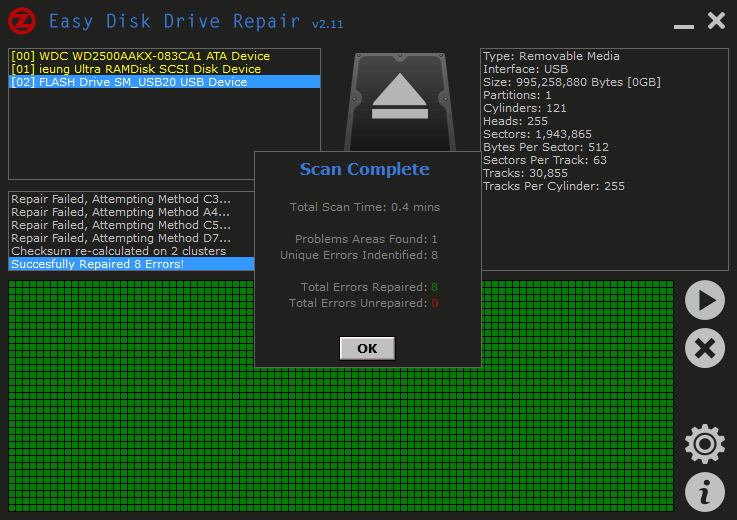Click 'Bytes Per Sector: 512' info line
Viewport: 737px width, 520px height.
point(546,147)
